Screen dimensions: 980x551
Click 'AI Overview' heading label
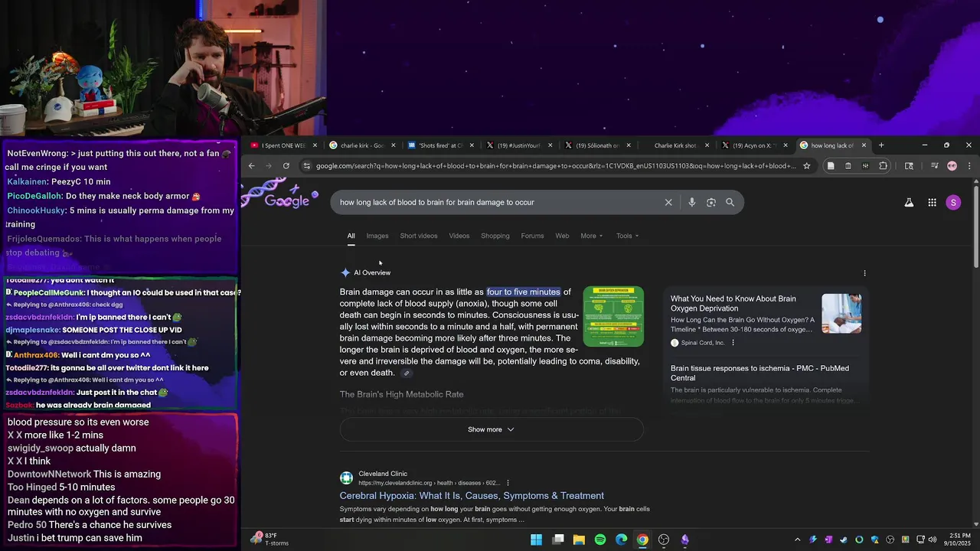click(372, 273)
